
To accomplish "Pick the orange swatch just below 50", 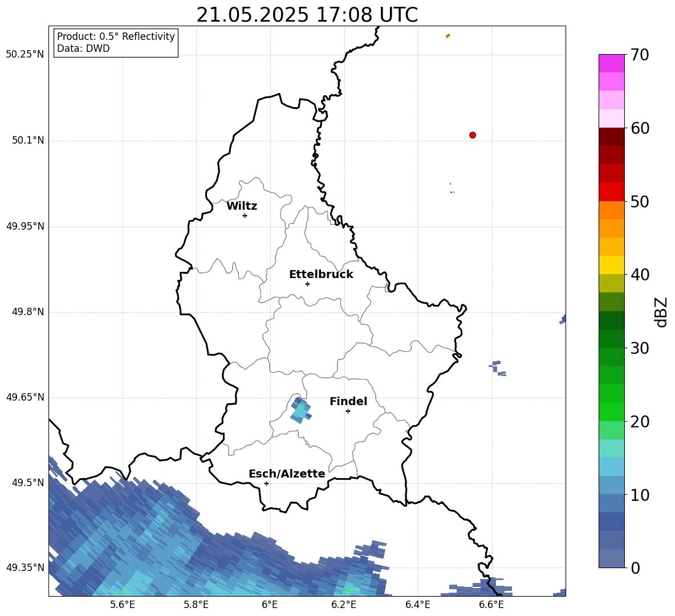I will 611,210.
